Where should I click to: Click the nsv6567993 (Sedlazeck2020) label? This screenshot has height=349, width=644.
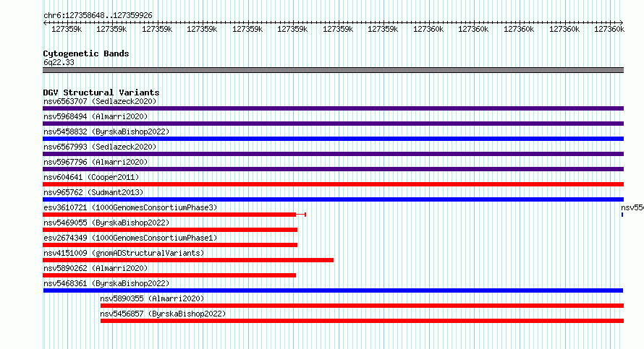(x=100, y=147)
